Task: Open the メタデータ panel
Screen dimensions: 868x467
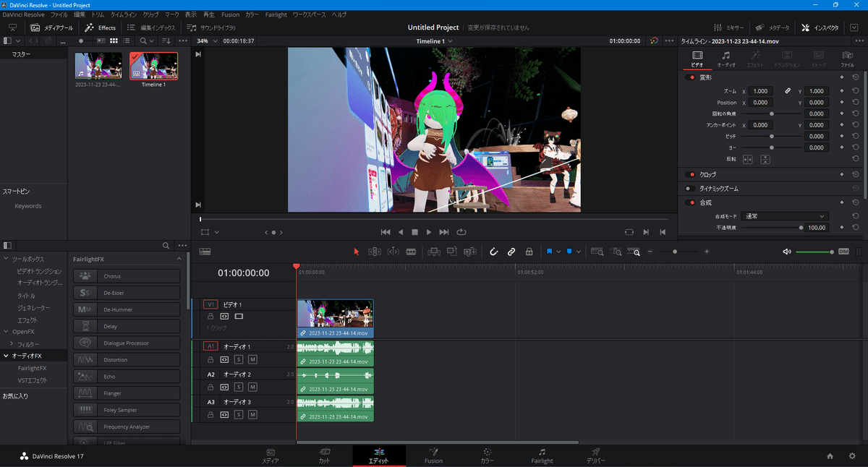Action: (773, 27)
